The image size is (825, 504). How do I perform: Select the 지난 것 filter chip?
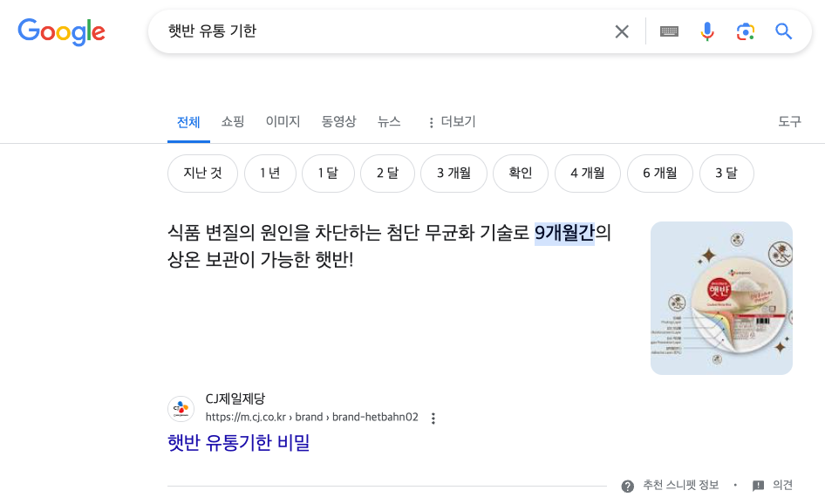point(202,174)
